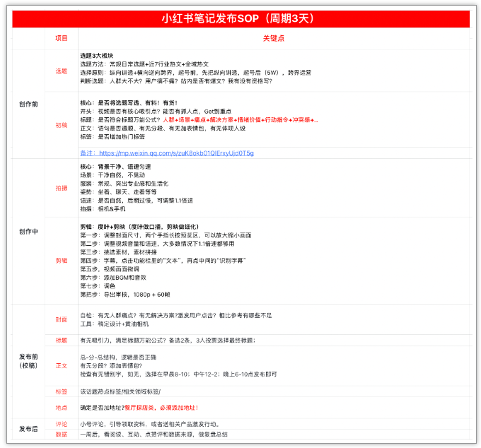Click the line 正文：语句是否通顺
This screenshot has width=481, height=448.
[x=163, y=129]
